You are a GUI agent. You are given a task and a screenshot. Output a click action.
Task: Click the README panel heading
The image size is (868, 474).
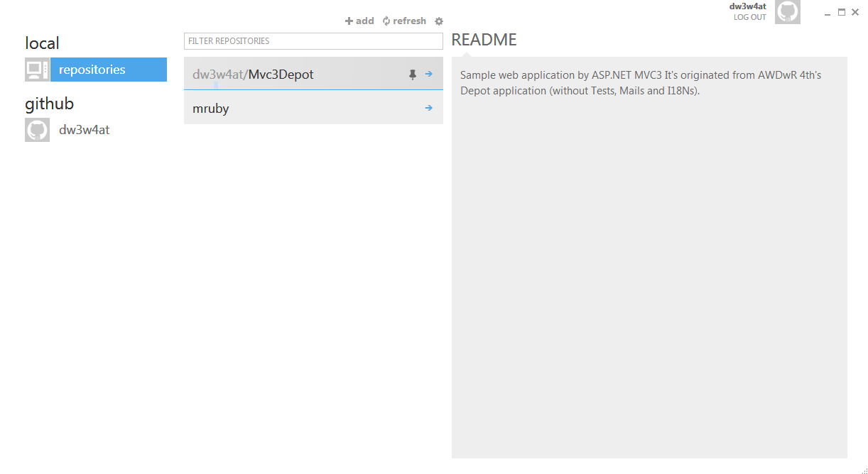pos(484,40)
